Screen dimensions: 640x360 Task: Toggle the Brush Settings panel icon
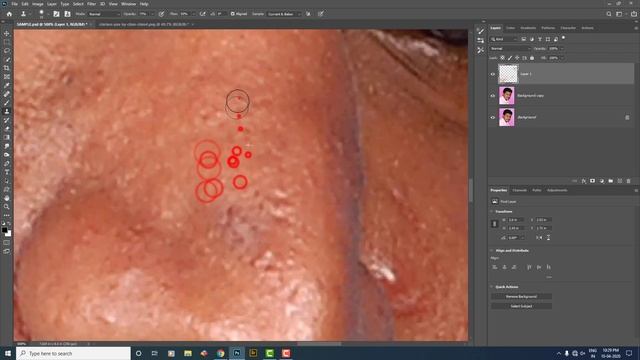coord(56,14)
